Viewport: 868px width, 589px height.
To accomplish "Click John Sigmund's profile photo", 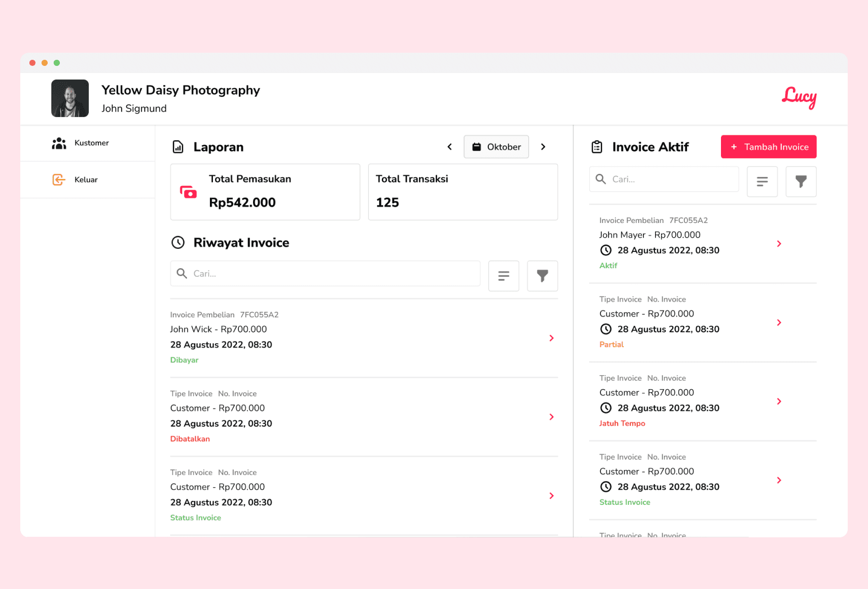I will pyautogui.click(x=70, y=98).
